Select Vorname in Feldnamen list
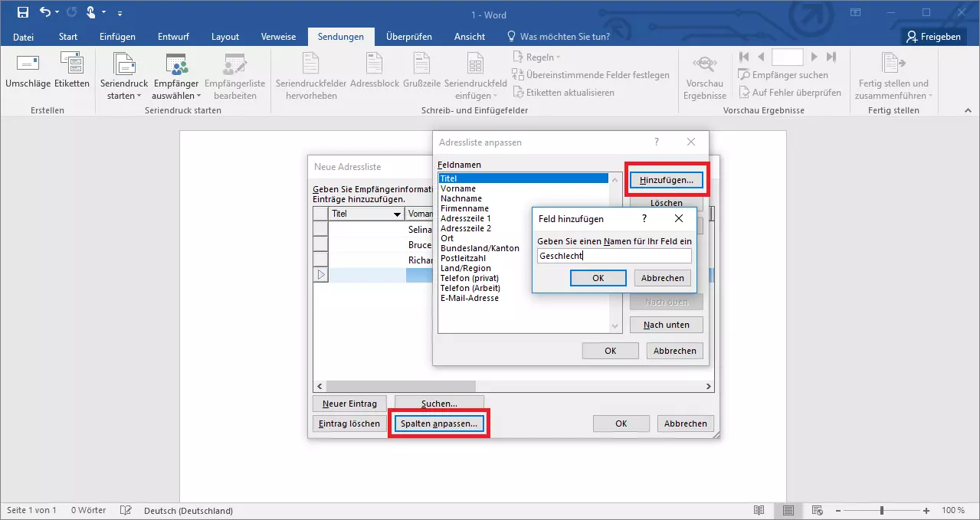The height and width of the screenshot is (520, 980). point(458,188)
